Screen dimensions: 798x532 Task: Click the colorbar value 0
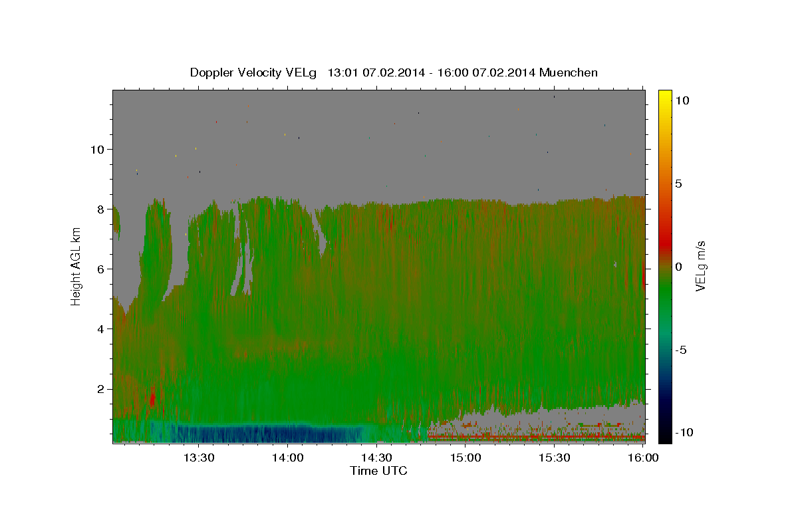coord(678,267)
